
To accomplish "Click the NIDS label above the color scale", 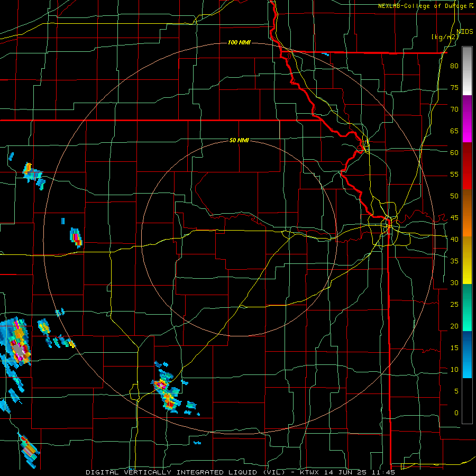I will point(465,32).
